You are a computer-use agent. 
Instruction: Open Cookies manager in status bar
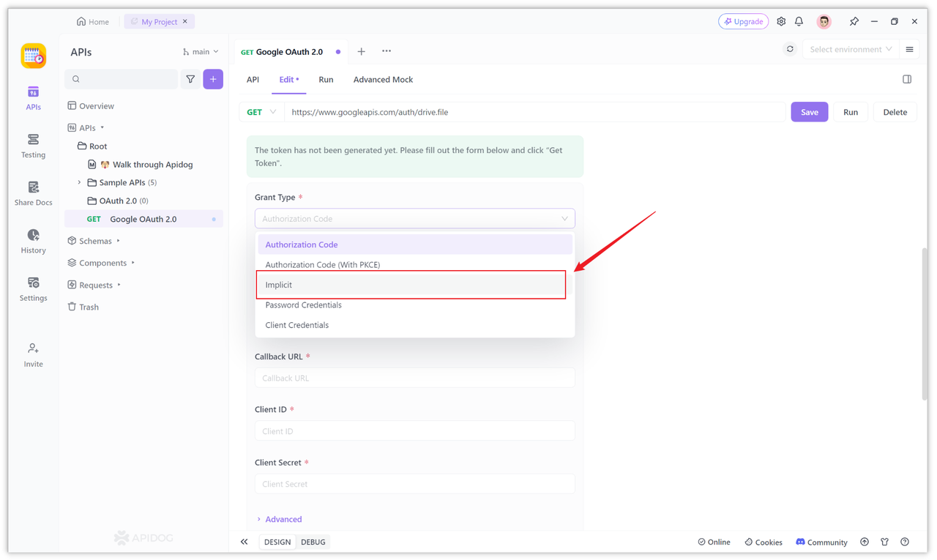[x=764, y=542]
